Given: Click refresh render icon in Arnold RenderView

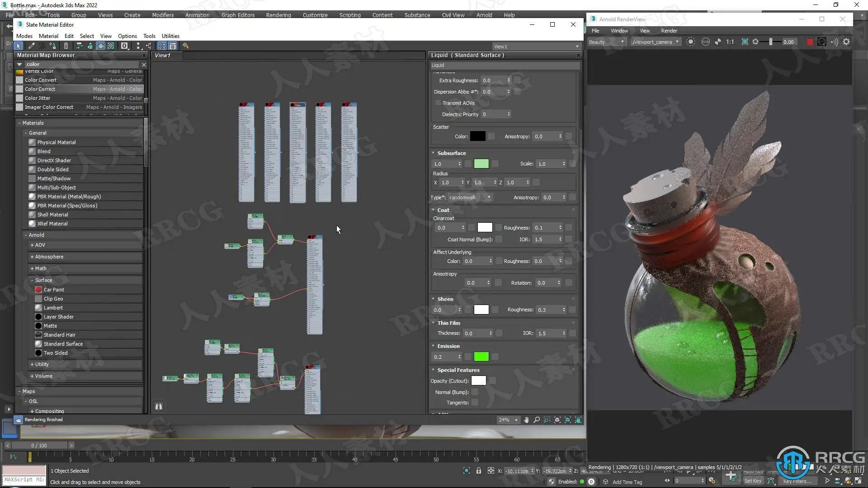Looking at the screenshot, I should (x=822, y=42).
